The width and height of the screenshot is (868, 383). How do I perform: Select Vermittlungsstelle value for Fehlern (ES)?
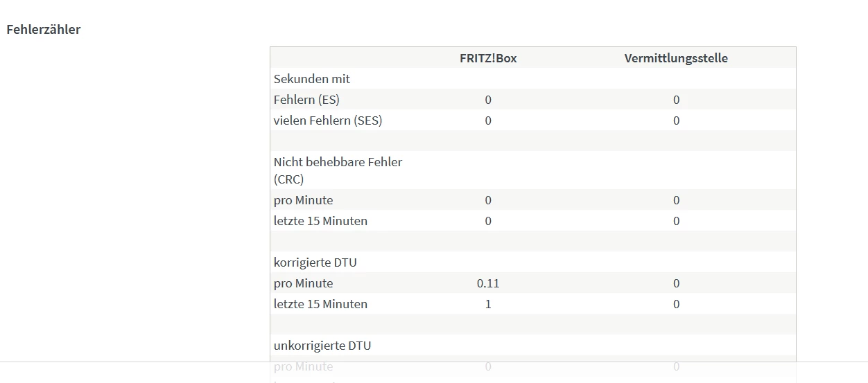pyautogui.click(x=676, y=100)
